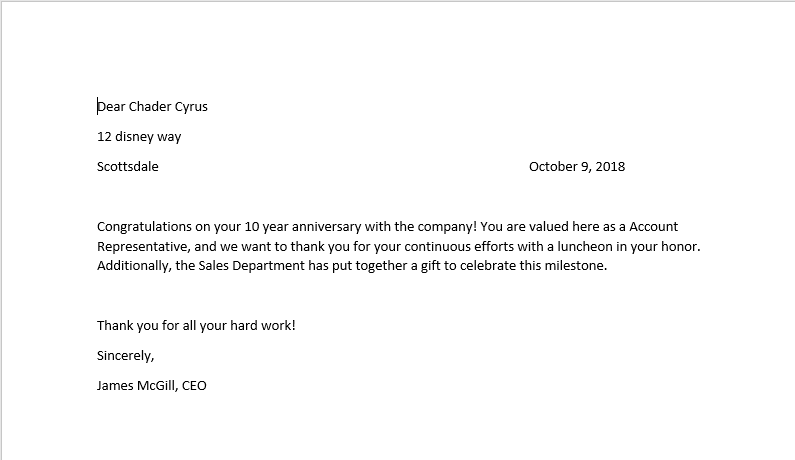This screenshot has width=795, height=460.
Task: Click the word "company!" in the first sentence
Action: click(431, 227)
